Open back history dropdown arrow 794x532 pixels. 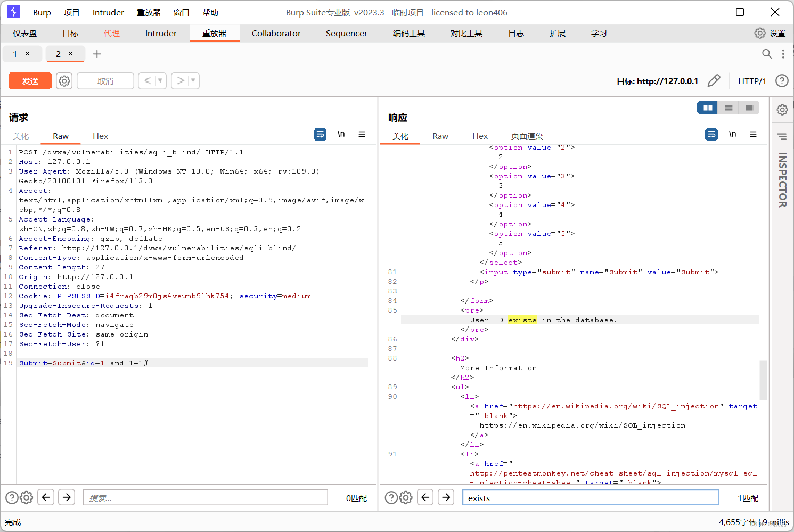[160, 81]
